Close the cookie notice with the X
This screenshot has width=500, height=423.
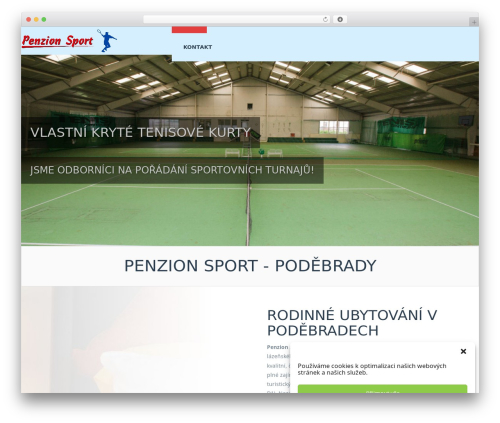463,351
